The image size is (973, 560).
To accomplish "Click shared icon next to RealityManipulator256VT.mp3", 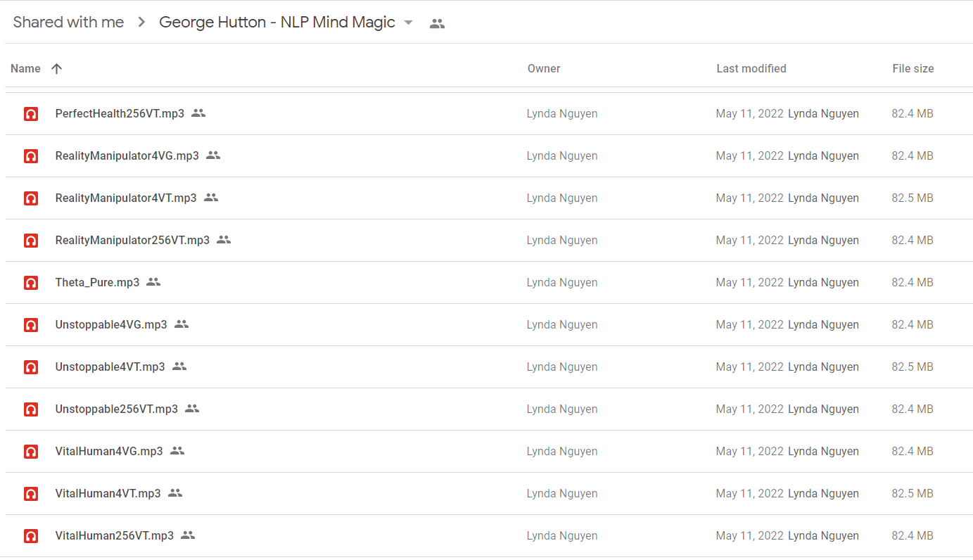I will coord(224,240).
